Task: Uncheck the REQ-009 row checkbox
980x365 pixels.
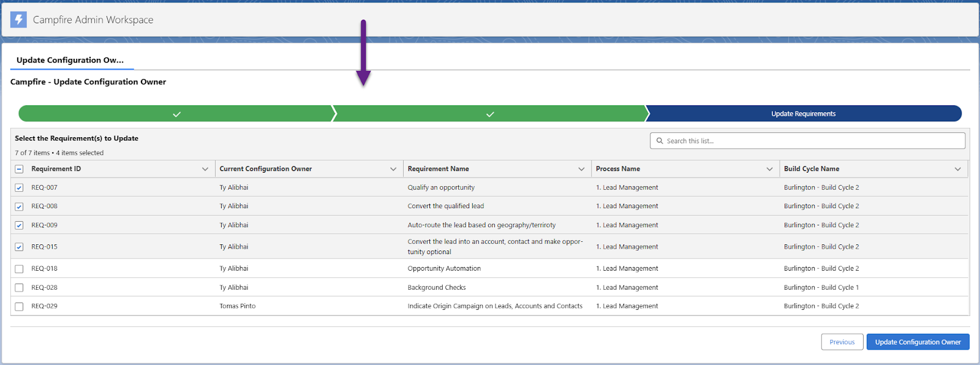Action: pos(19,225)
